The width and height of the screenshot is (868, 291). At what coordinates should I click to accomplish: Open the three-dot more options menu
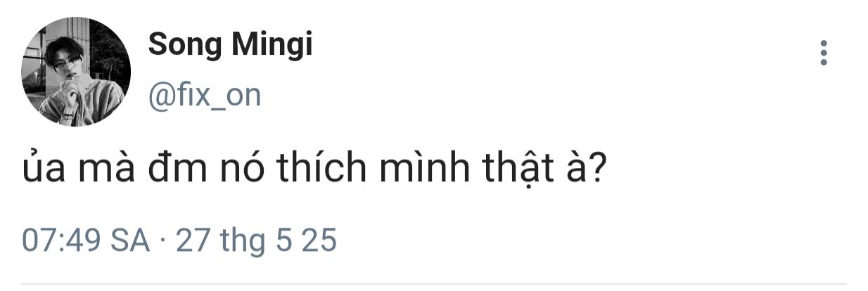(824, 53)
